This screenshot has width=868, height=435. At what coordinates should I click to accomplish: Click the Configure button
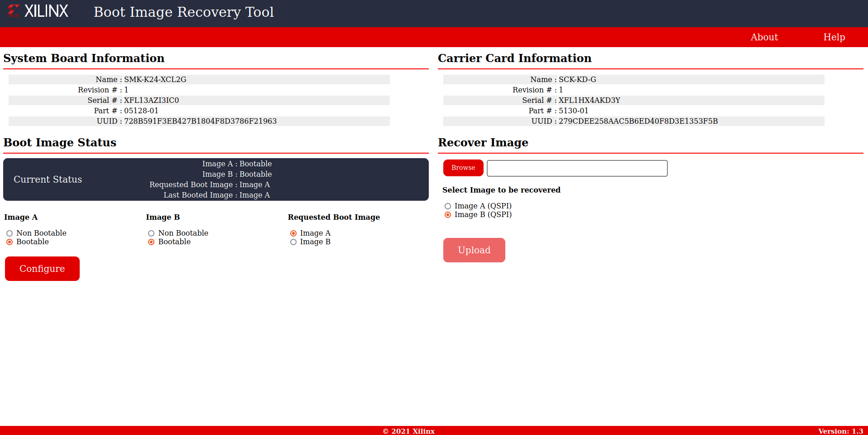click(x=42, y=269)
